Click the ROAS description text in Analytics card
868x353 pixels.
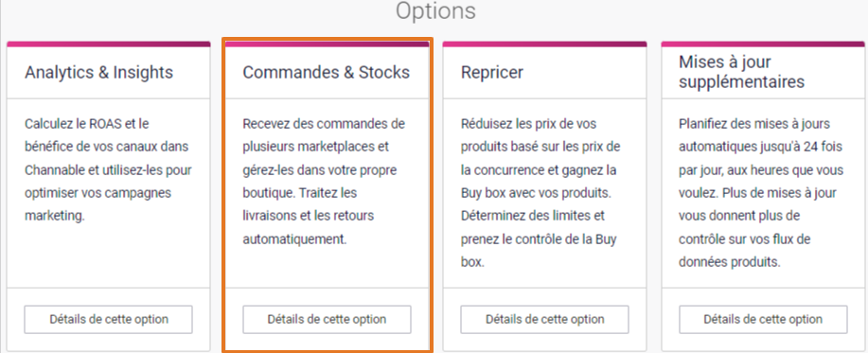coord(107,169)
